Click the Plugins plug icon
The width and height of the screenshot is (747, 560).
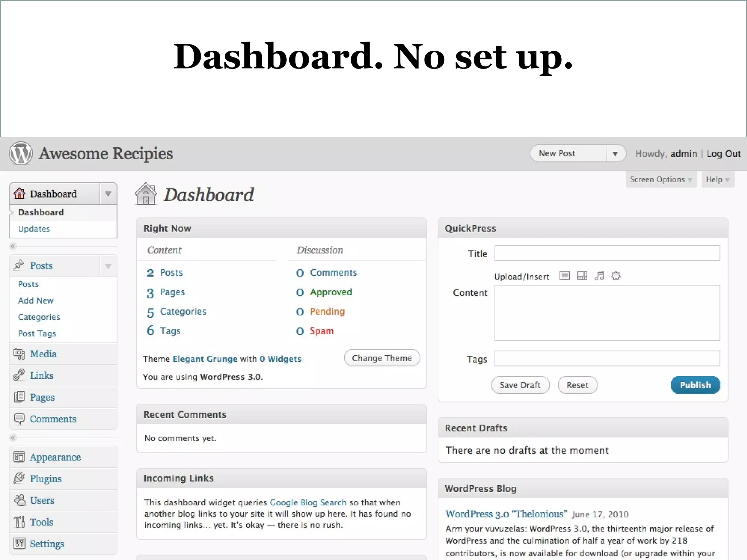[x=19, y=478]
